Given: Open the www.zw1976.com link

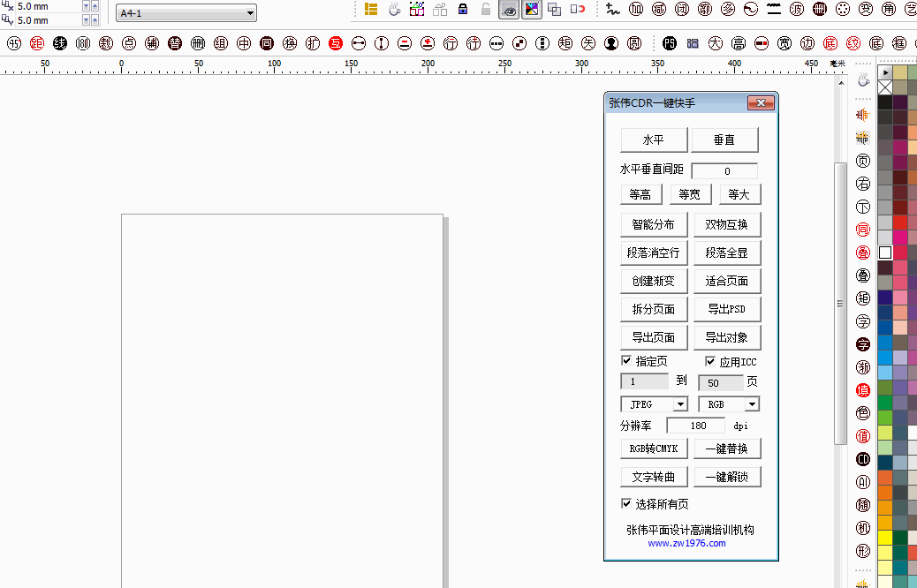Looking at the screenshot, I should click(686, 544).
